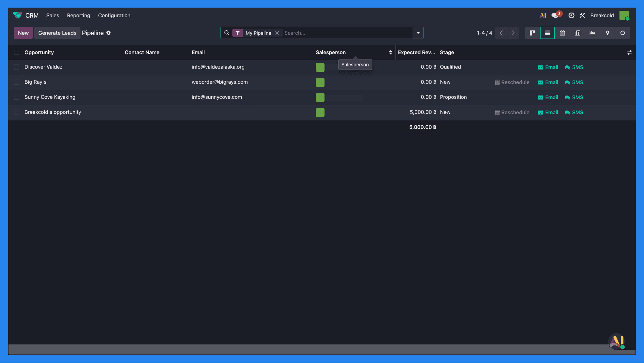Sort by the Salesperson column
Image resolution: width=644 pixels, height=363 pixels.
point(391,52)
